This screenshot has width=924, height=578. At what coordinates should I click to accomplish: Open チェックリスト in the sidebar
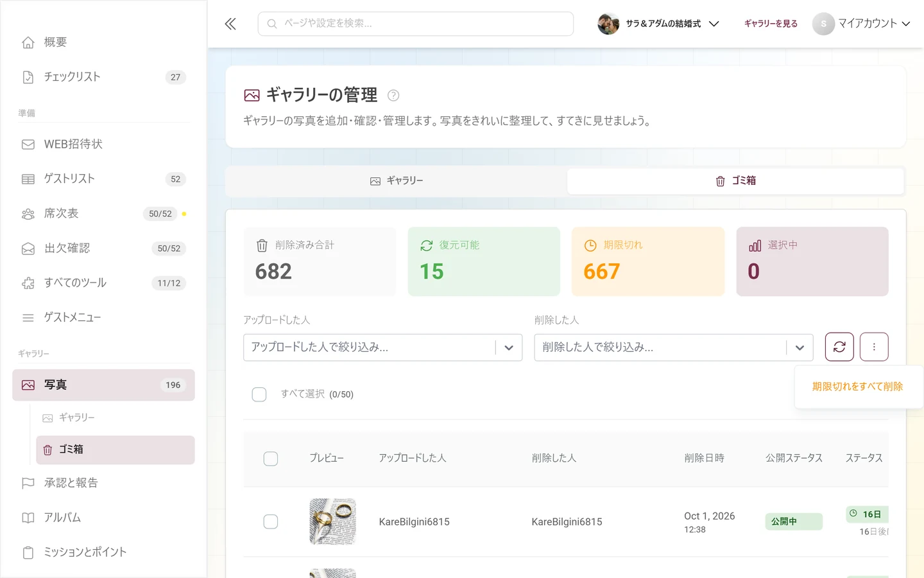click(103, 77)
